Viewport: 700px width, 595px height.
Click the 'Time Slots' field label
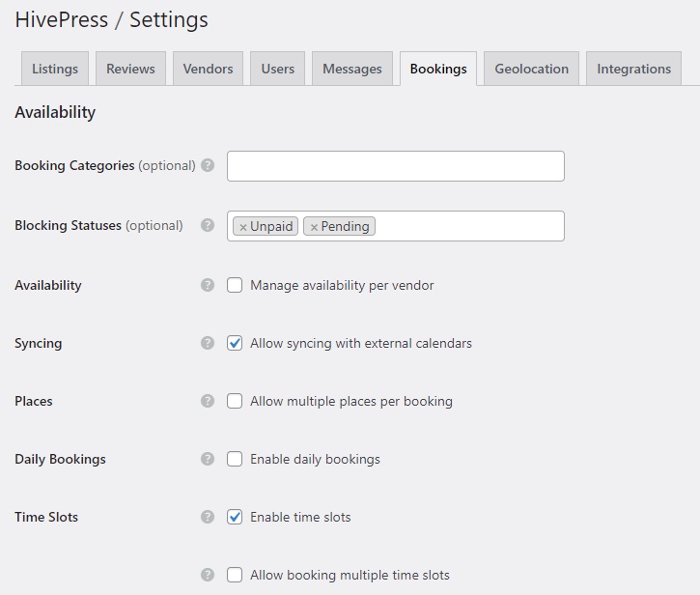46,517
